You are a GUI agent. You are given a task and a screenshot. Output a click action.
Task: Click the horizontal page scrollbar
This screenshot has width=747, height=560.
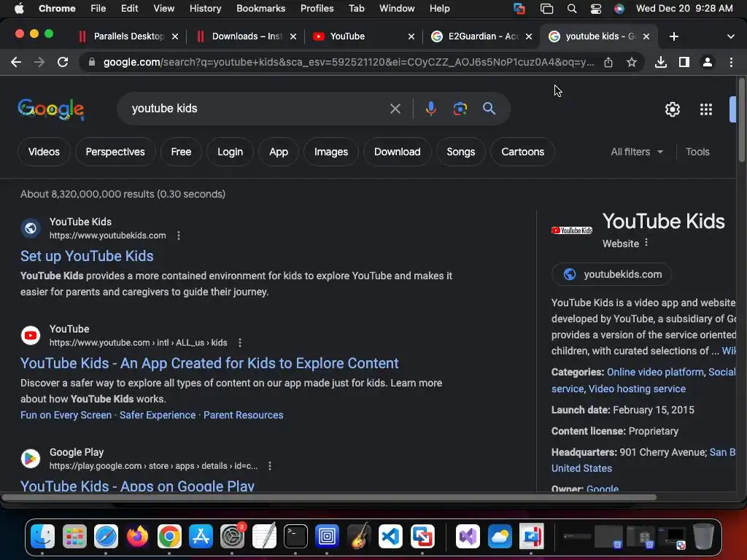coord(329,497)
